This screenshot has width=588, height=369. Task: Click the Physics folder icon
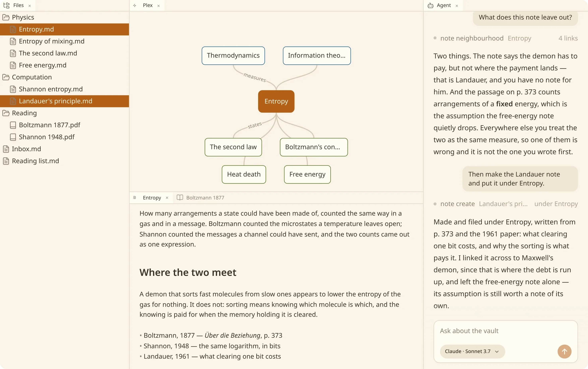click(x=6, y=17)
